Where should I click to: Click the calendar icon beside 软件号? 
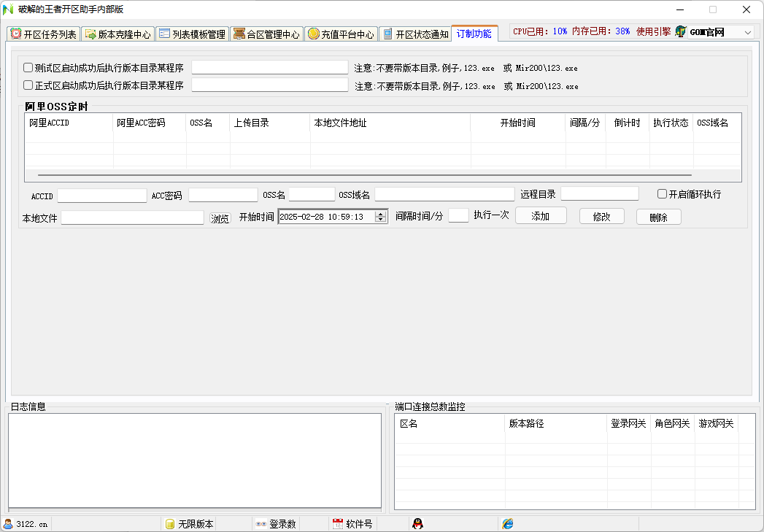(338, 524)
